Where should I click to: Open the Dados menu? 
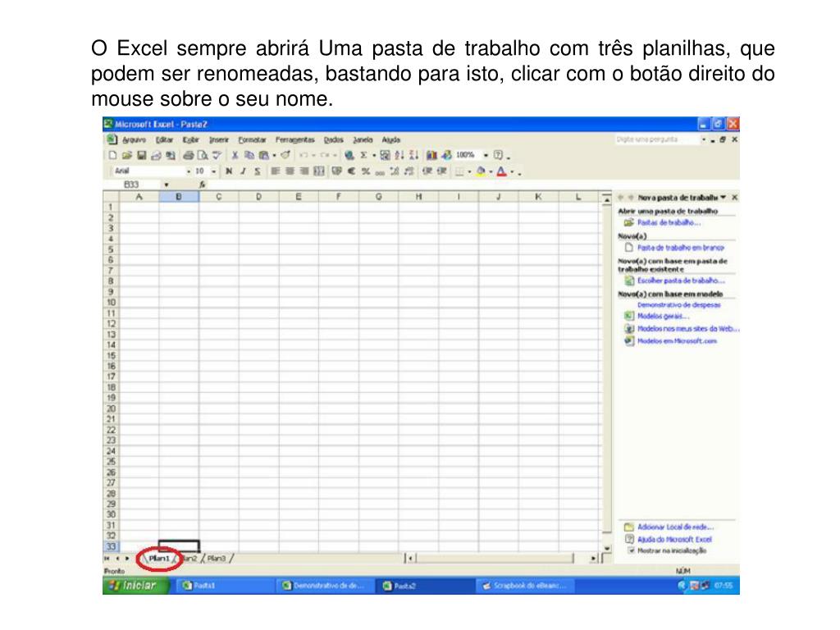[x=333, y=139]
